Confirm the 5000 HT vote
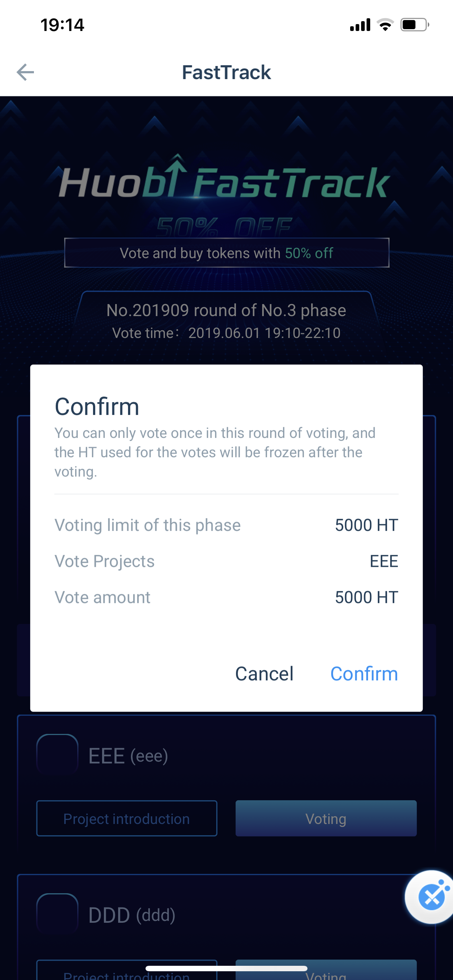This screenshot has height=980, width=453. (364, 674)
